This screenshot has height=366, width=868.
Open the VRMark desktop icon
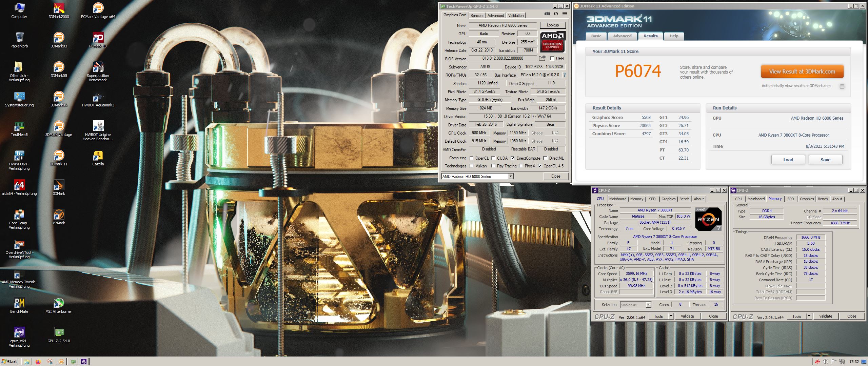click(x=59, y=217)
